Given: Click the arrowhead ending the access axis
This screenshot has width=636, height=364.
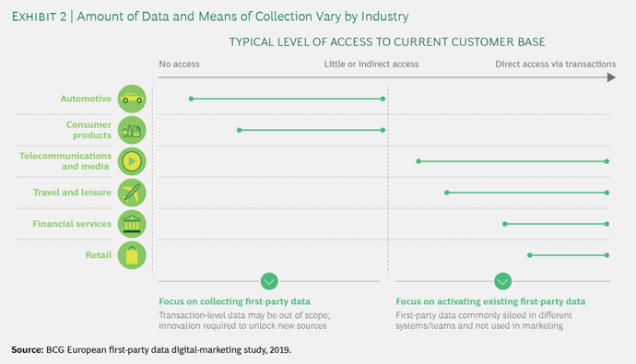Looking at the screenshot, I should tap(611, 77).
